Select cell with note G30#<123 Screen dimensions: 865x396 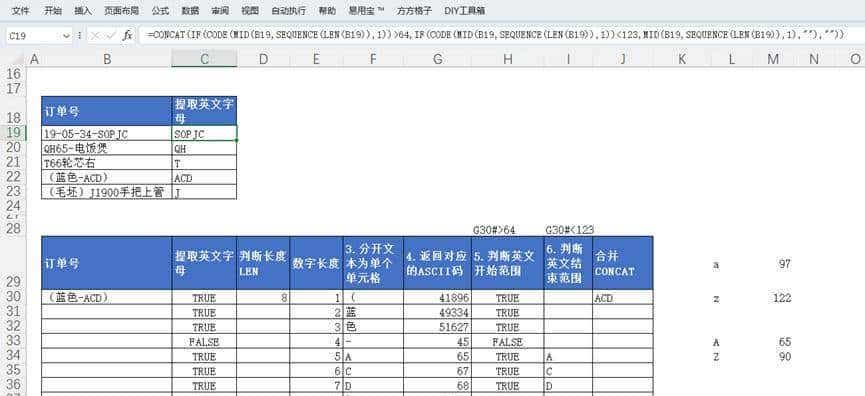568,229
